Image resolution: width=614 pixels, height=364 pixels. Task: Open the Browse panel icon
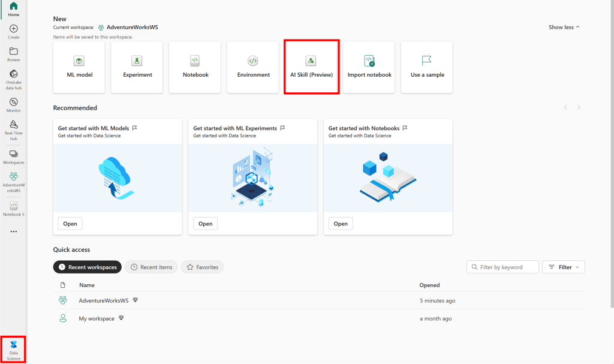(13, 53)
